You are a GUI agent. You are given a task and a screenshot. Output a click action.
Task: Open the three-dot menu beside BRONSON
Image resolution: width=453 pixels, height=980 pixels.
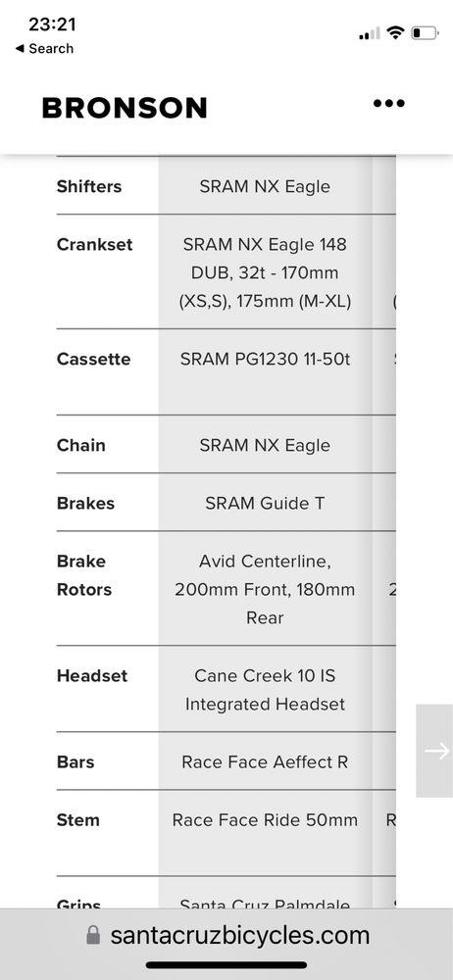(x=388, y=103)
